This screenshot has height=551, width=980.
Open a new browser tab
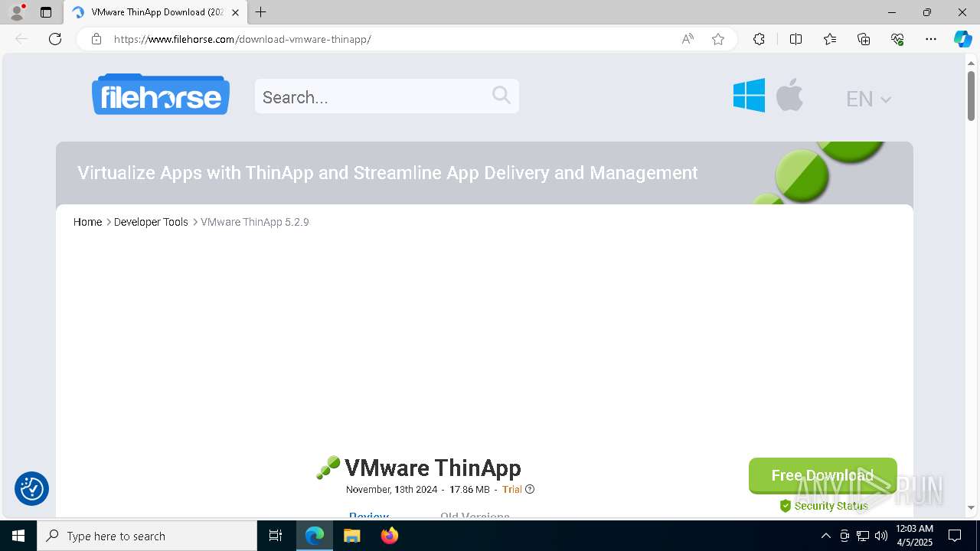point(261,12)
